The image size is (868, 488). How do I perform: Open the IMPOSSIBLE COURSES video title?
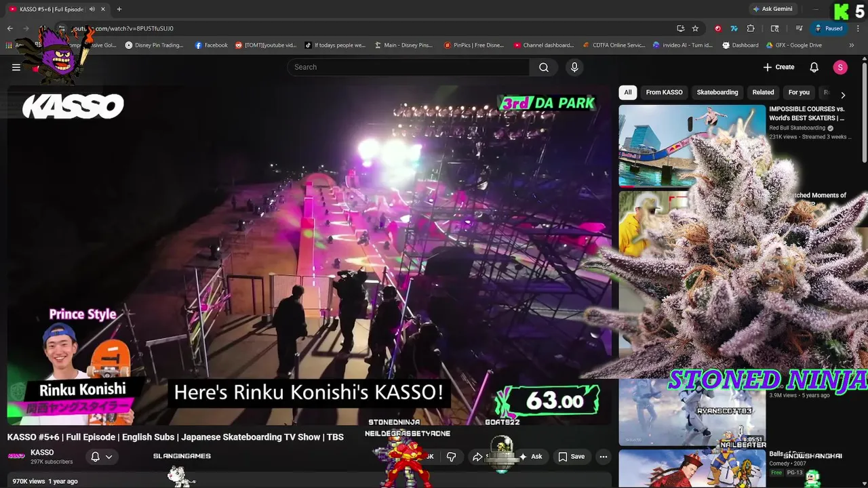coord(806,113)
